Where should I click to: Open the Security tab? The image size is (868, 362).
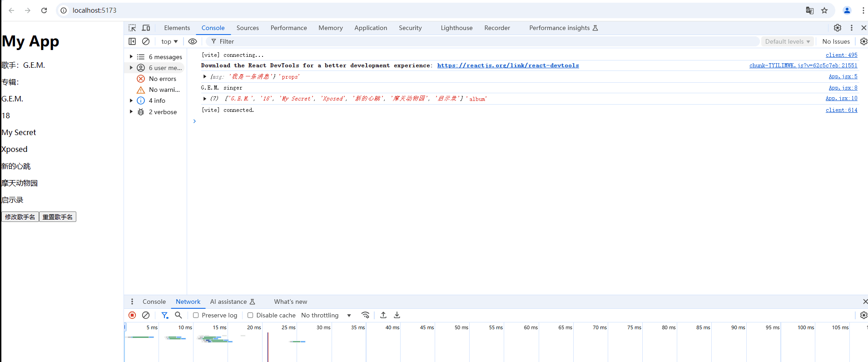pyautogui.click(x=410, y=28)
